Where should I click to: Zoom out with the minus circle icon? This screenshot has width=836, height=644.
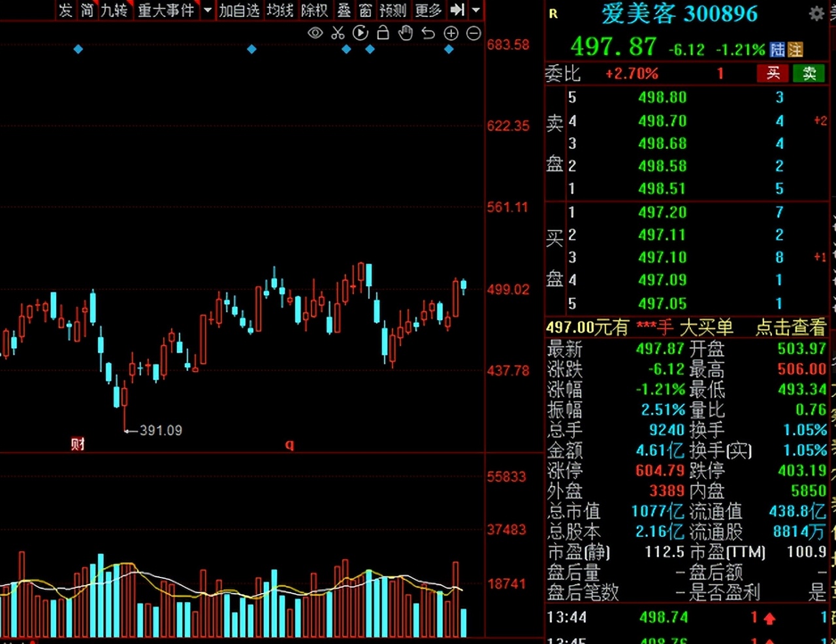pos(474,33)
